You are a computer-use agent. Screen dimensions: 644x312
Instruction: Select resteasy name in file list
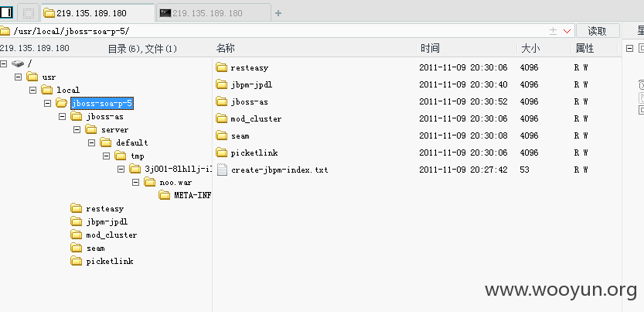tap(249, 68)
